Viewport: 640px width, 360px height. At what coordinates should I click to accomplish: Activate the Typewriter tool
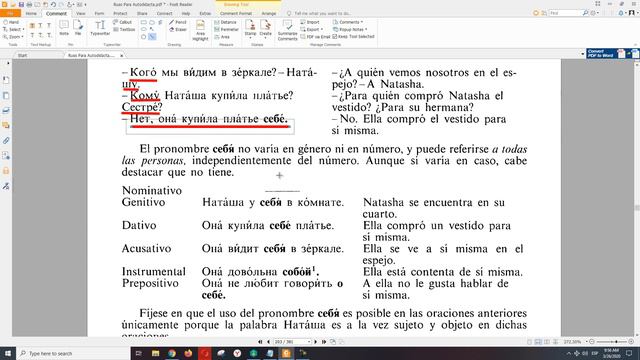[100, 28]
